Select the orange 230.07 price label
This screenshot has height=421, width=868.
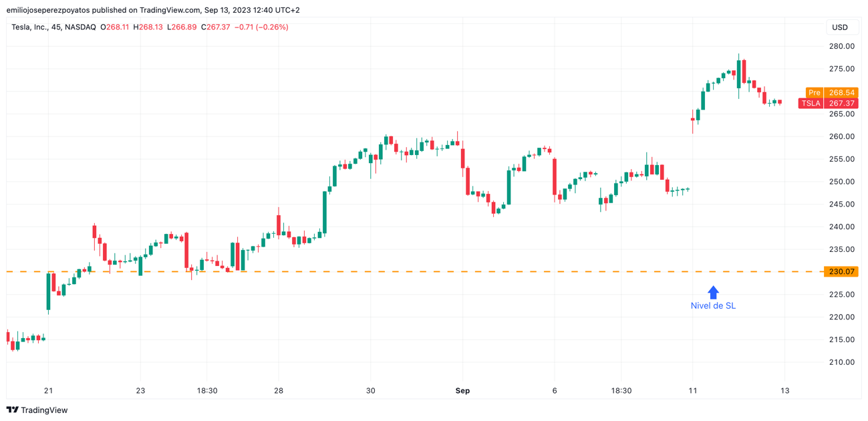841,271
